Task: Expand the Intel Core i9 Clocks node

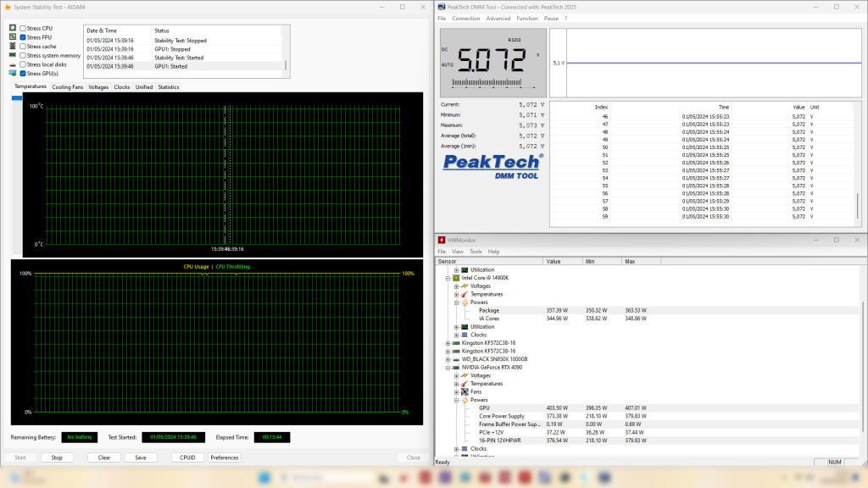Action: tap(456, 335)
